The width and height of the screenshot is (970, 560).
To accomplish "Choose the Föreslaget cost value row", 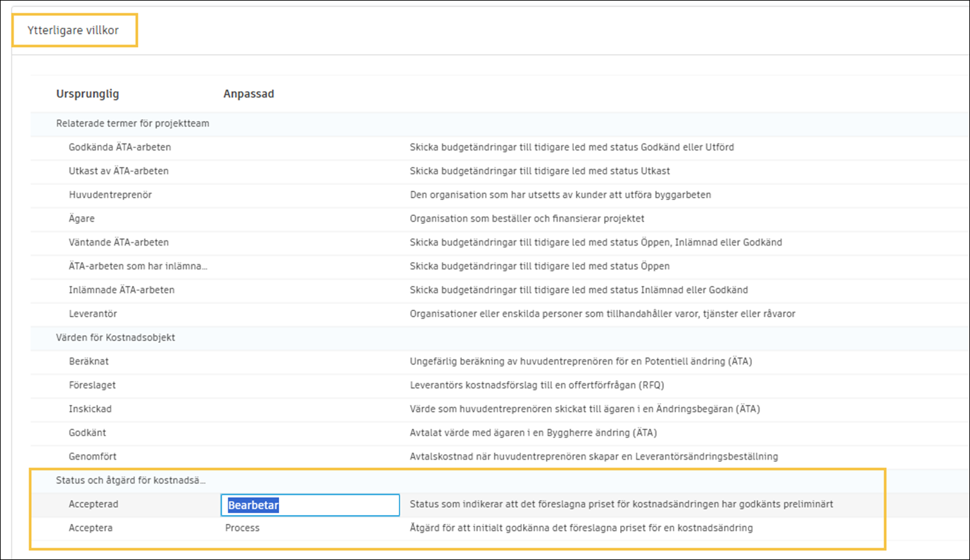I will click(92, 385).
